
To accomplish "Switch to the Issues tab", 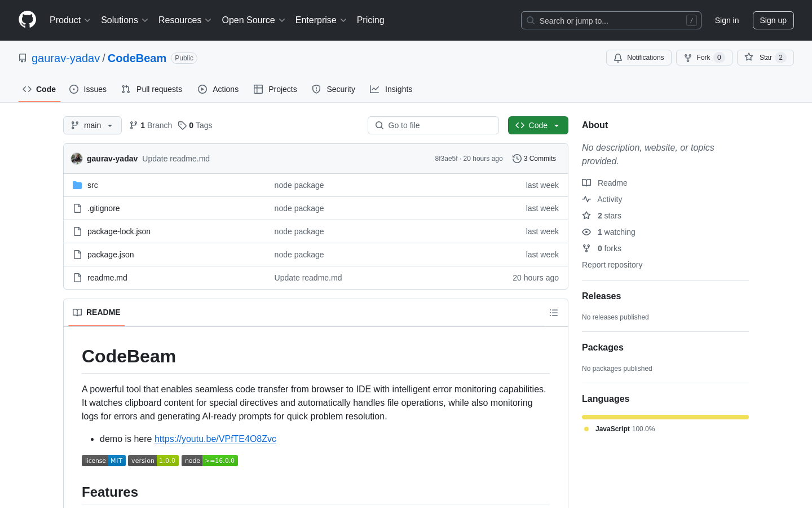I will [88, 89].
